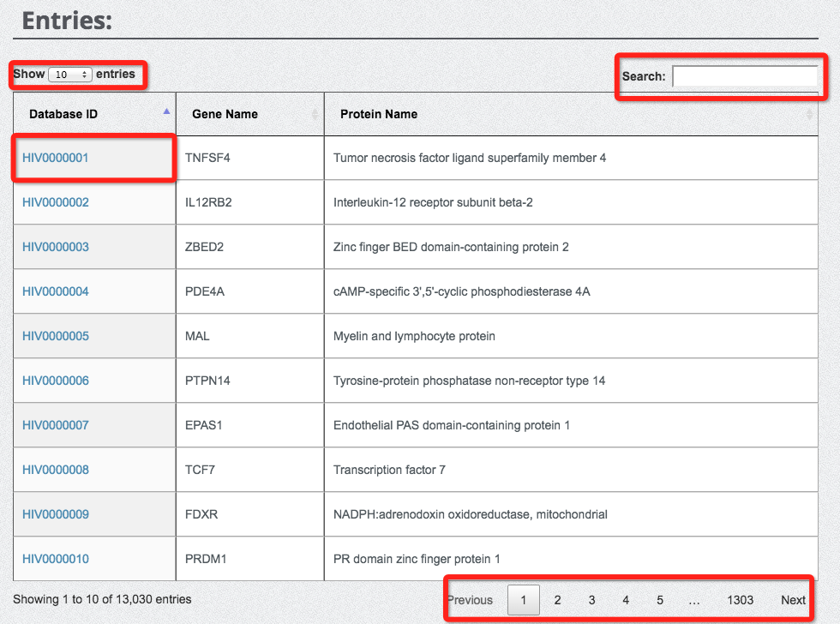Click the Gene Name sort icon
This screenshot has height=624, width=840.
(315, 114)
